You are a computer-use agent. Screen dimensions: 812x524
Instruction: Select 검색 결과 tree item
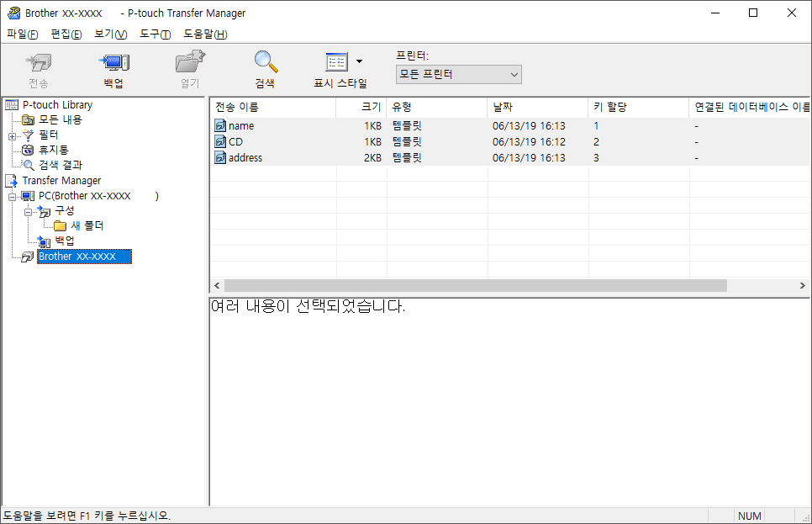point(61,165)
